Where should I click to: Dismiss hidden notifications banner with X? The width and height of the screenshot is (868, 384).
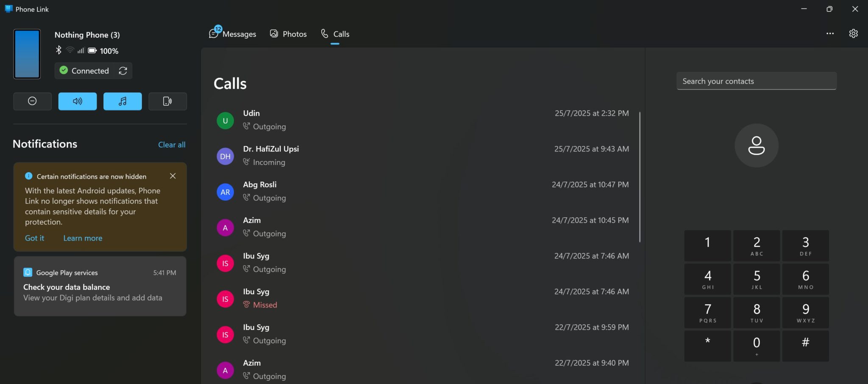pyautogui.click(x=172, y=176)
